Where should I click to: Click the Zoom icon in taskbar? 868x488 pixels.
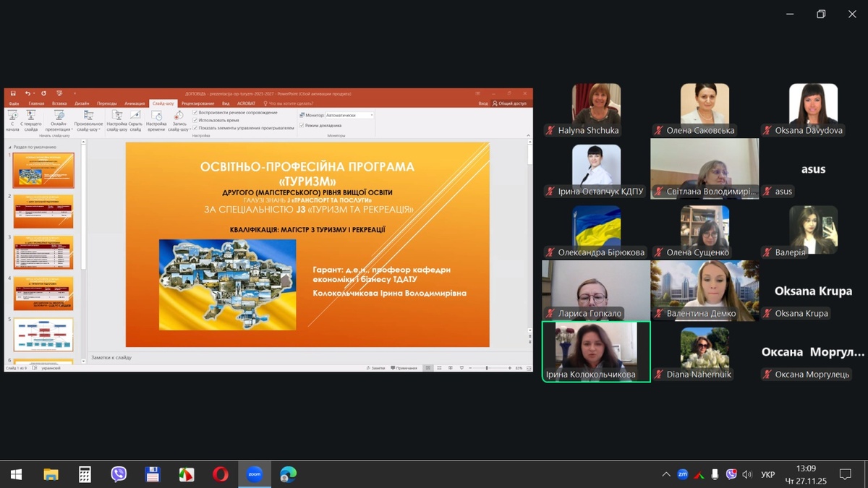pyautogui.click(x=254, y=474)
